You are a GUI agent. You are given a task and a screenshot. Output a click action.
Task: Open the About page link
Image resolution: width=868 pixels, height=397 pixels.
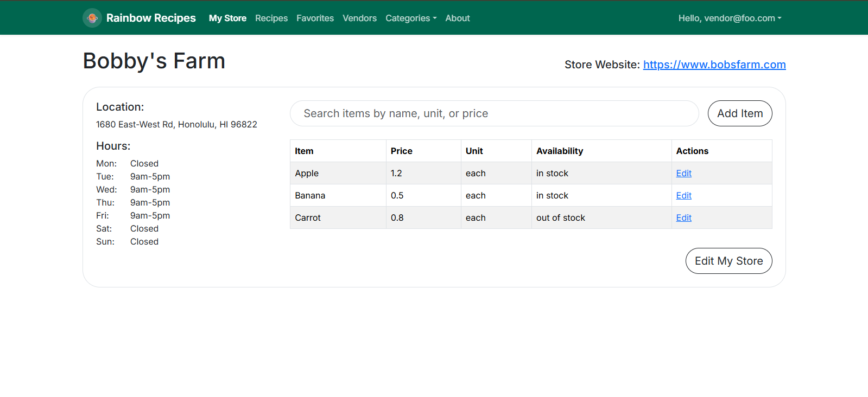[x=457, y=18]
